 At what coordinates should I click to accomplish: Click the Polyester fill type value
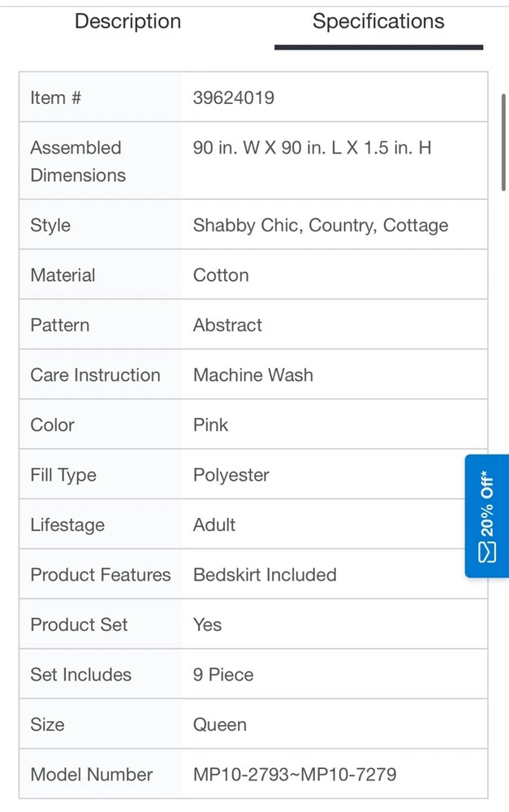click(231, 475)
